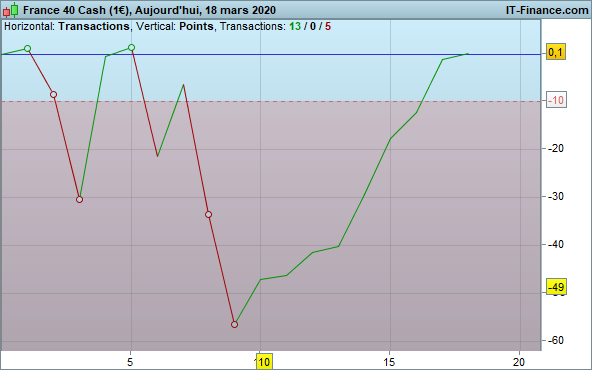This screenshot has height=370, width=592.
Task: Click the 20 horizontal axis label
Action: (x=519, y=362)
